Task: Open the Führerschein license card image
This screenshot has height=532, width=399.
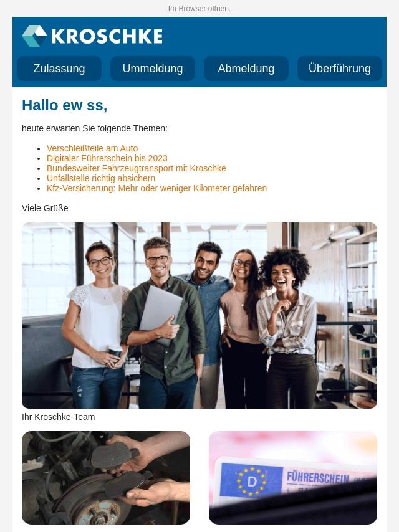Action: [293, 478]
